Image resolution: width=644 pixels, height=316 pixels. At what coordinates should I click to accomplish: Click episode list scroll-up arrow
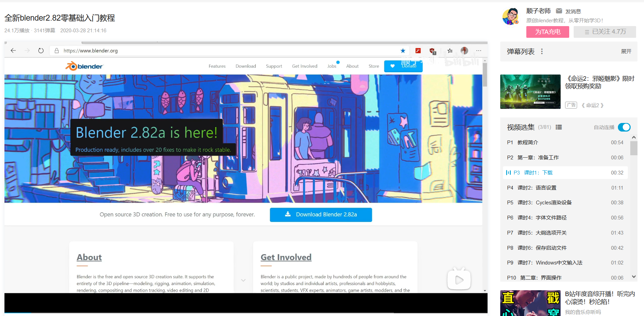634,137
